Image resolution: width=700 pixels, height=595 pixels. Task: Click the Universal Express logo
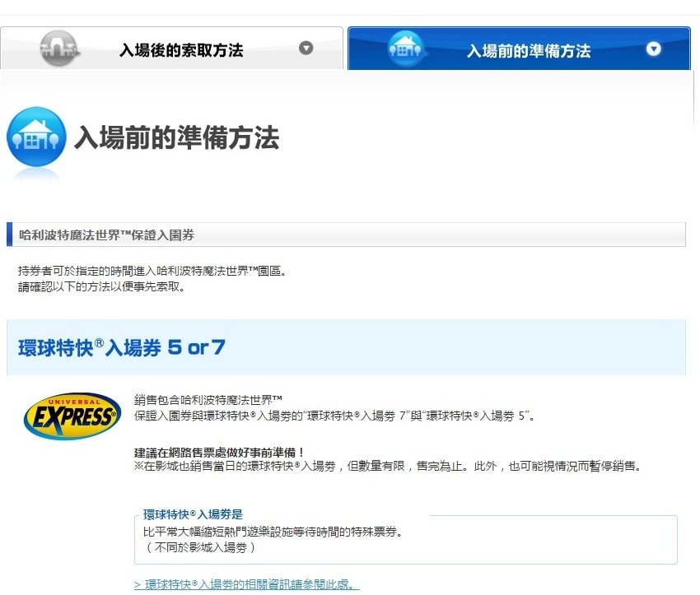pyautogui.click(x=72, y=416)
